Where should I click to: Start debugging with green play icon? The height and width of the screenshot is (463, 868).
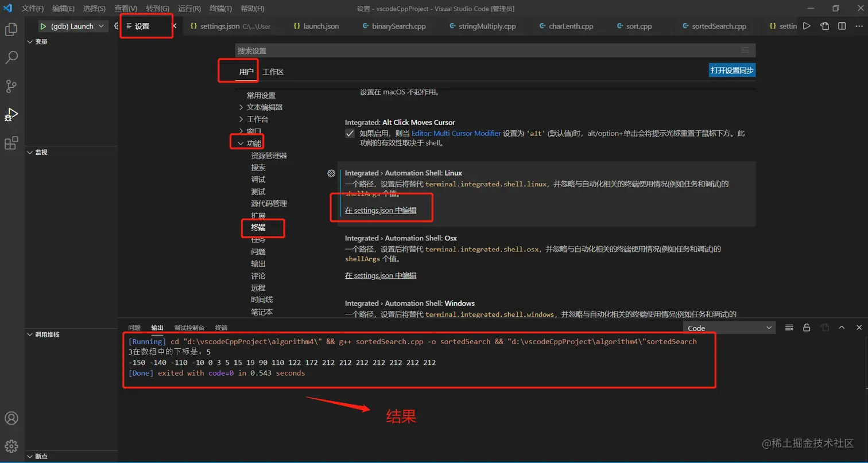click(43, 26)
